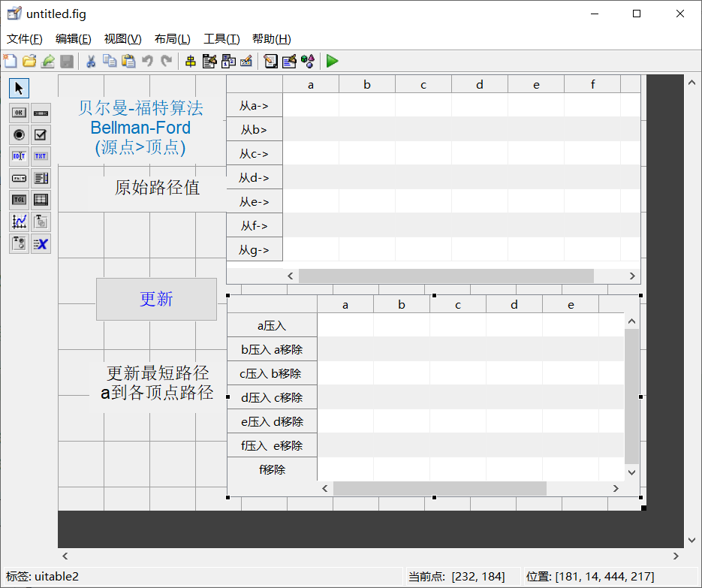702x588 pixels.
Task: Select the Radio Button tool
Action: click(18, 134)
